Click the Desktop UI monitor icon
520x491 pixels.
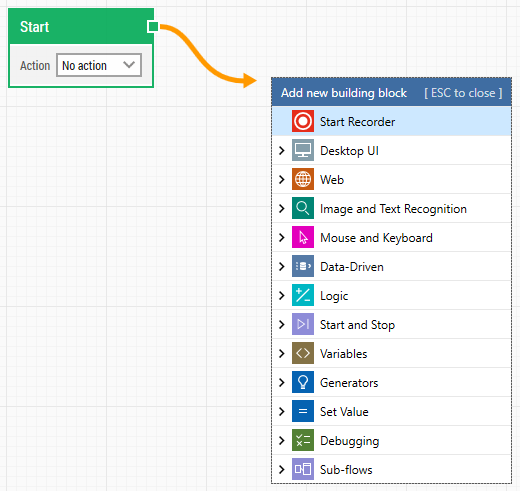303,150
